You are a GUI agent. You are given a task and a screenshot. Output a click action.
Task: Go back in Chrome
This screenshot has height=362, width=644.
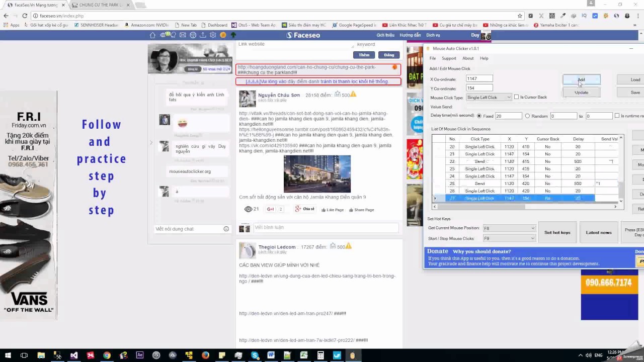click(6, 16)
